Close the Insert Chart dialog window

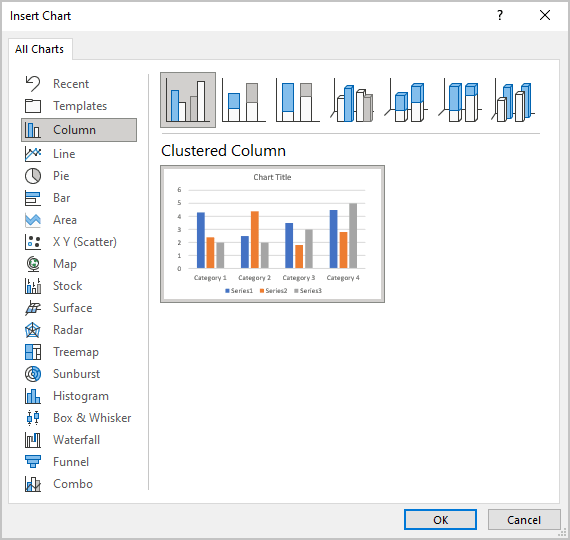(x=545, y=15)
